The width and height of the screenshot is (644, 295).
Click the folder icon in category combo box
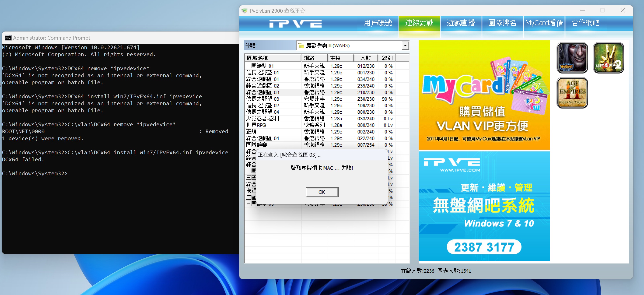(301, 46)
